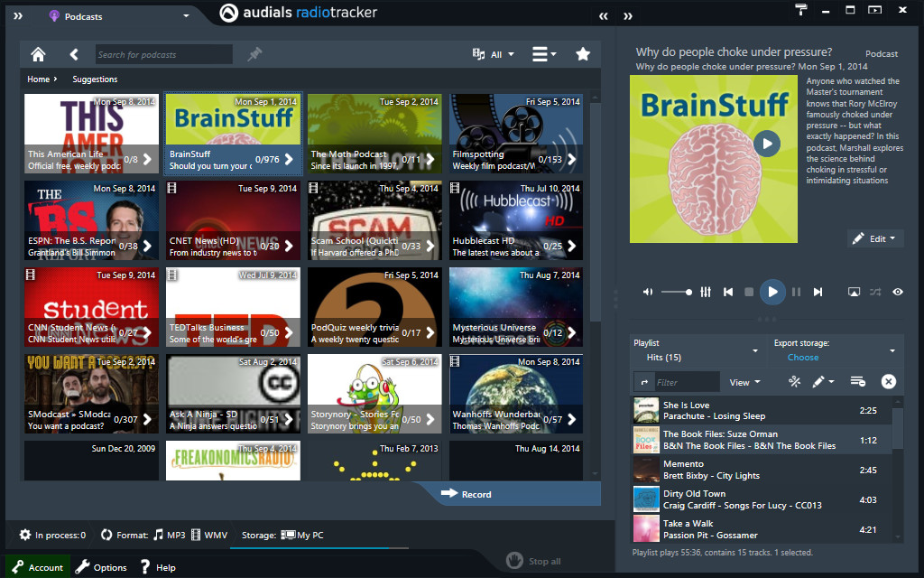Open The Moth Podcast tile
Screen dimensions: 924x578
[374, 134]
